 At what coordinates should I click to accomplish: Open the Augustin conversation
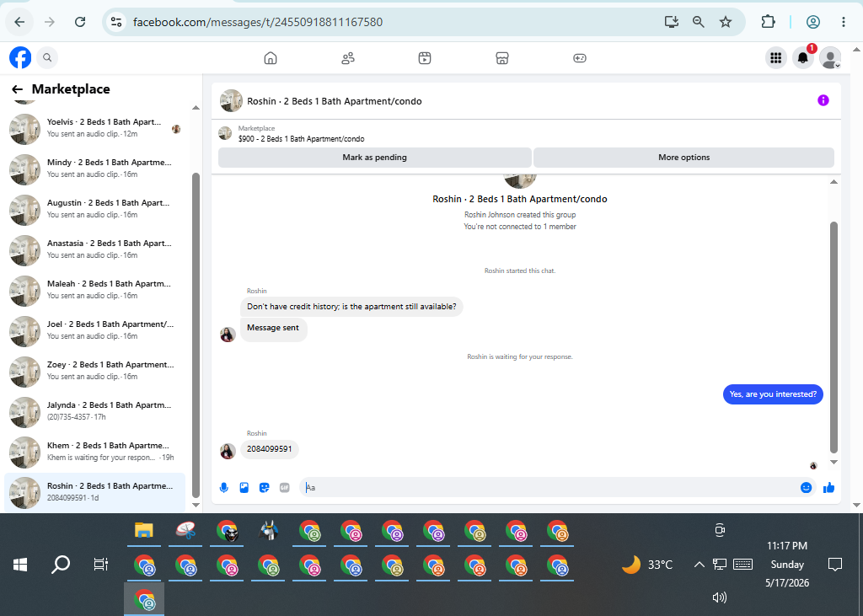pyautogui.click(x=94, y=210)
